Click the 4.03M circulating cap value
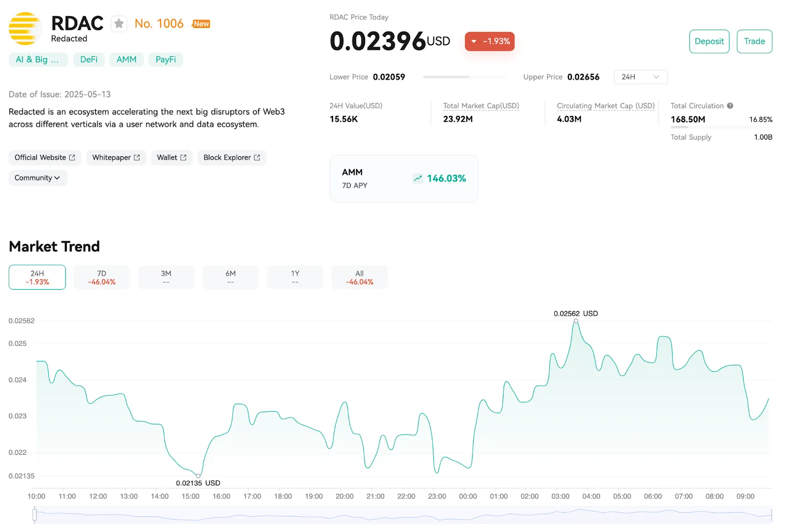786x532 pixels. point(569,119)
